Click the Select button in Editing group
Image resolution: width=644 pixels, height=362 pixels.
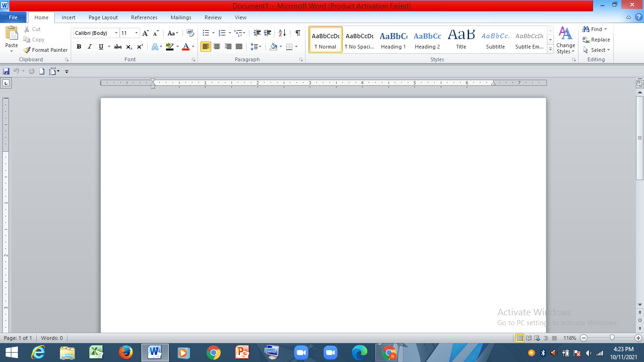596,50
